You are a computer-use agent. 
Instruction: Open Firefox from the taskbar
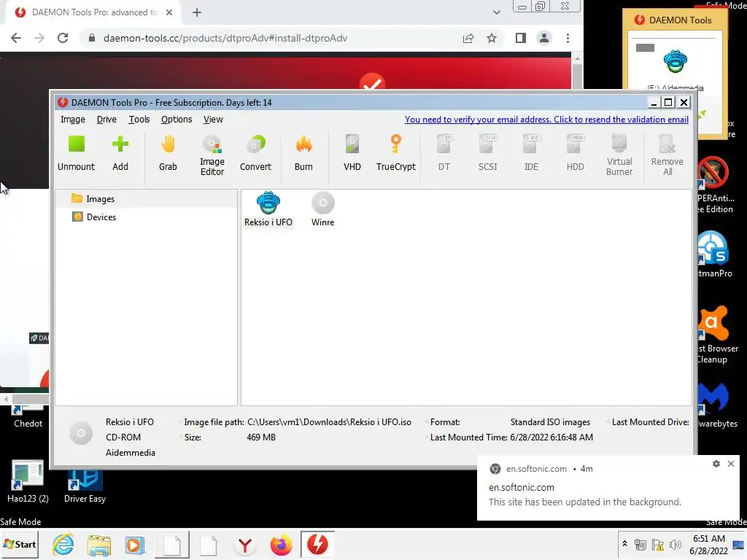point(281,544)
